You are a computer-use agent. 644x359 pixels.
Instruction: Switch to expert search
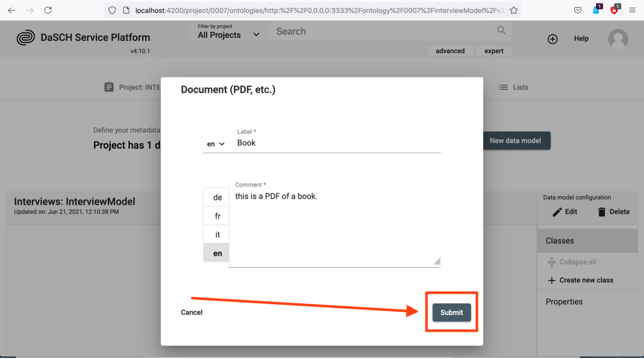pyautogui.click(x=494, y=51)
